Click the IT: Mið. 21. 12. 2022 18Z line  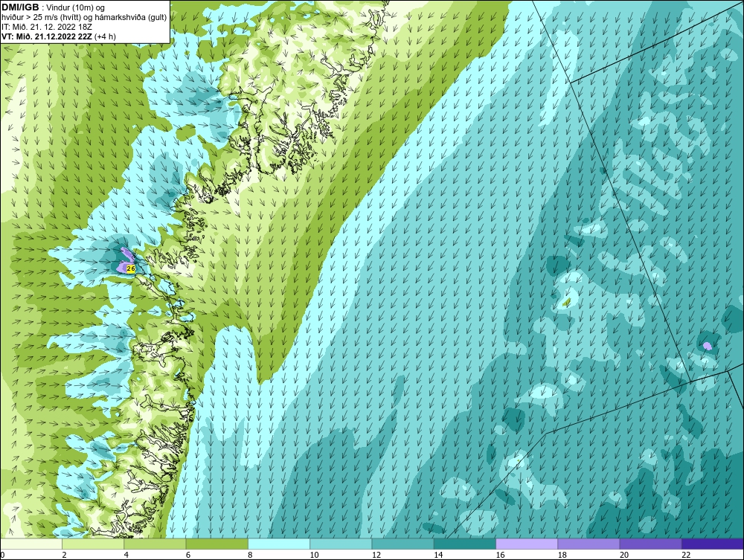46,27
